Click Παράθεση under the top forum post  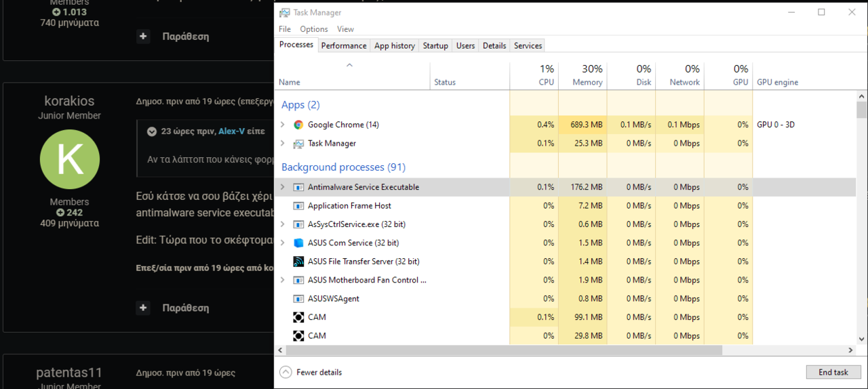pos(185,37)
